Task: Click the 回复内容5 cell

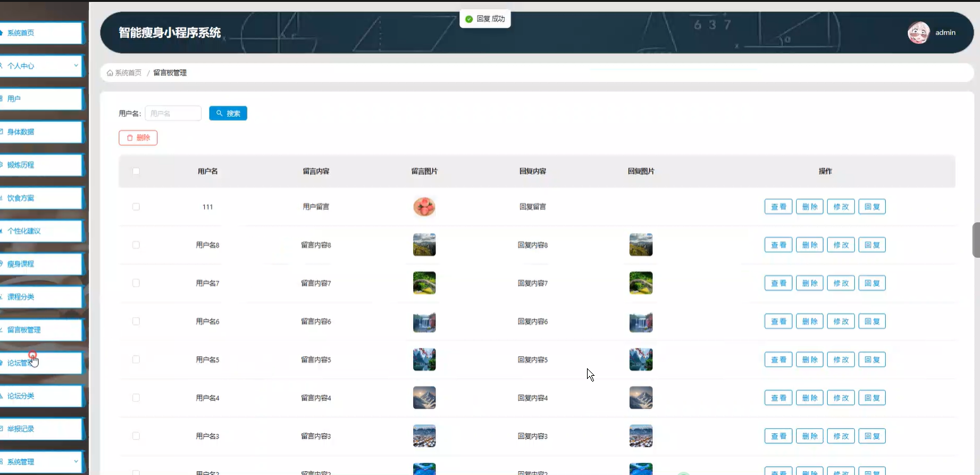Action: [533, 359]
